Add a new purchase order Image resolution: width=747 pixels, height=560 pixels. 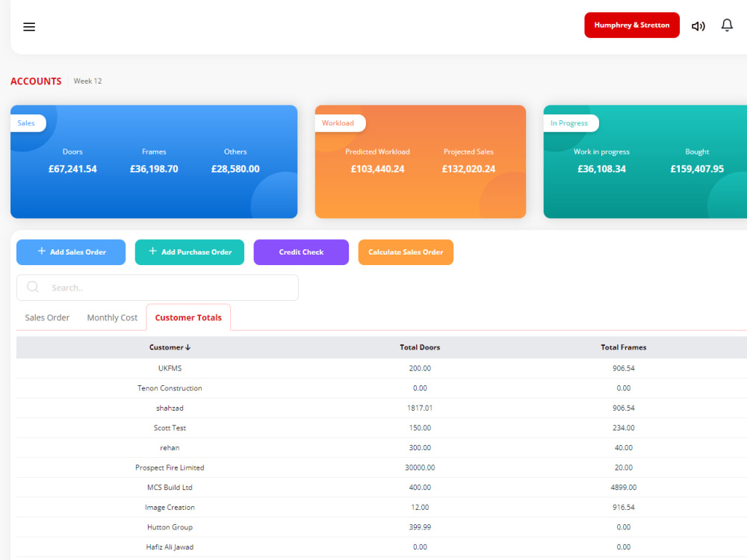190,252
